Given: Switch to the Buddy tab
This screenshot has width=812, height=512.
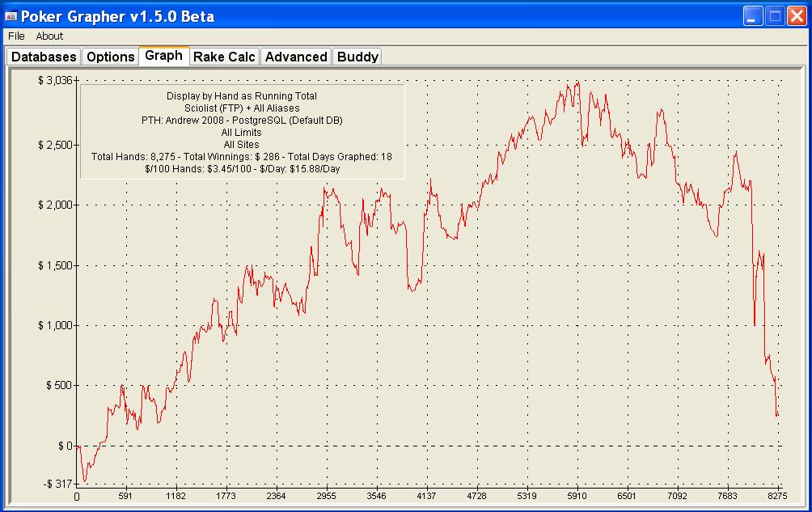Looking at the screenshot, I should click(x=357, y=57).
